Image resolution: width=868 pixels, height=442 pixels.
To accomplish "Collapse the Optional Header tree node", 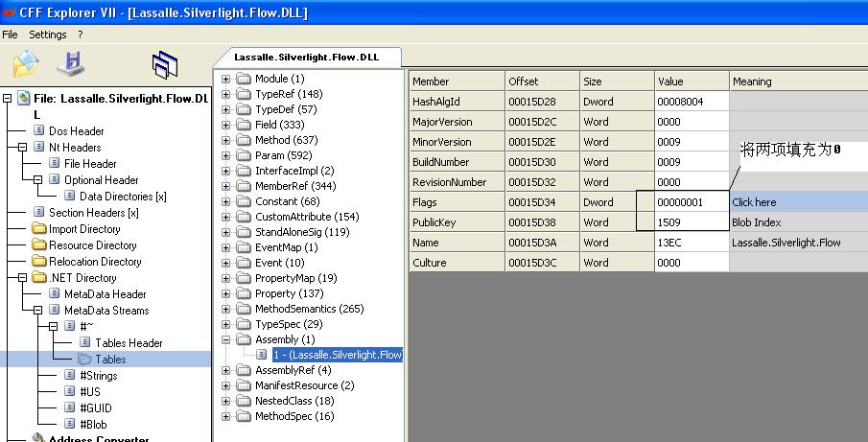I will point(37,180).
